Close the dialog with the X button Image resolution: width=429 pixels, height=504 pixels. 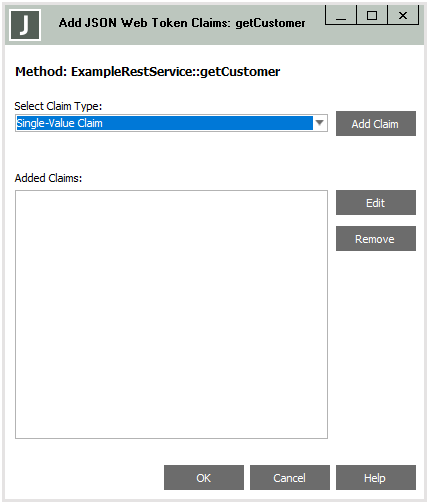403,15
